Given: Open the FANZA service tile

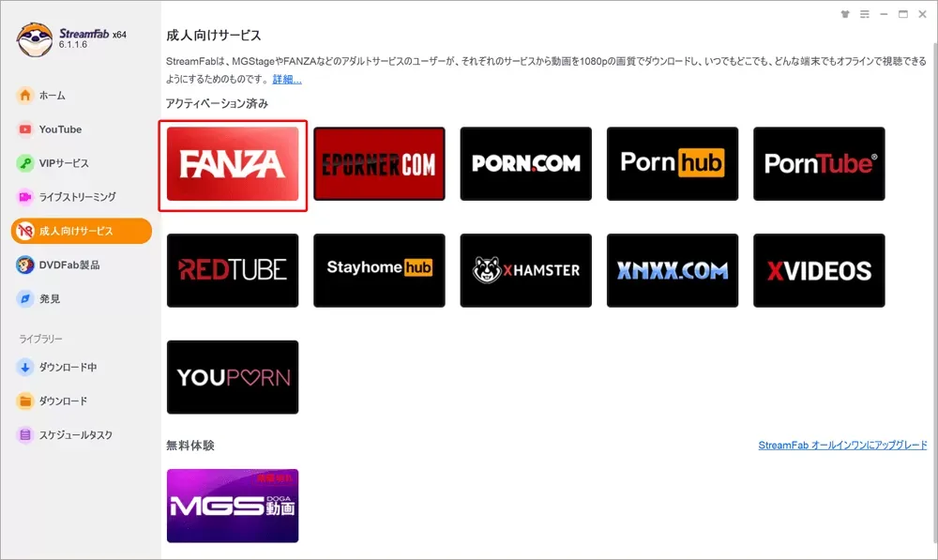Looking at the screenshot, I should click(x=233, y=164).
